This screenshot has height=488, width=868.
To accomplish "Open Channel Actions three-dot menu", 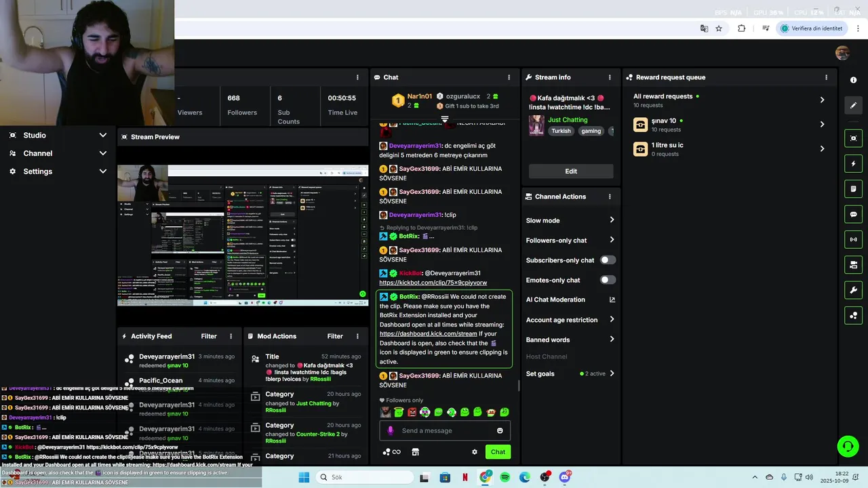I will 609,197.
